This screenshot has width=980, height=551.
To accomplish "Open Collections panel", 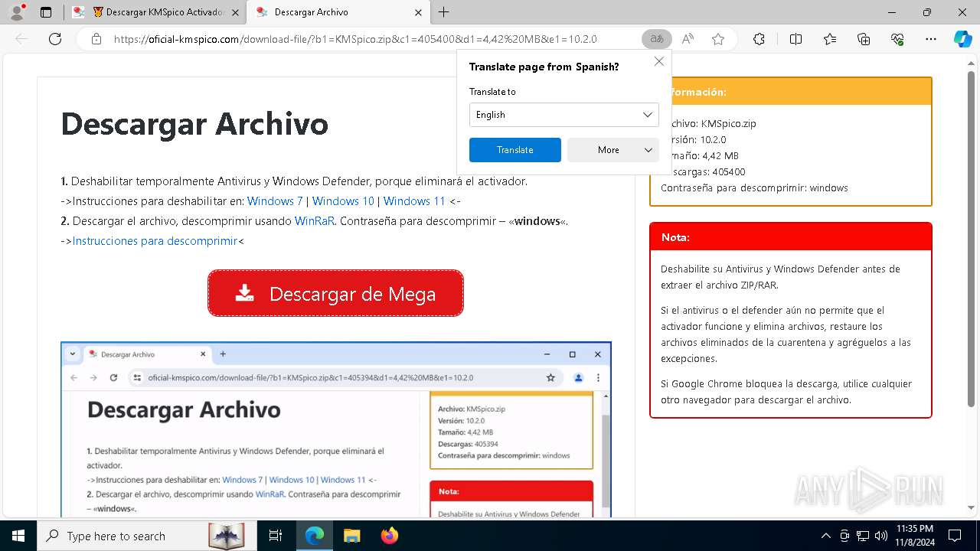I will click(864, 39).
